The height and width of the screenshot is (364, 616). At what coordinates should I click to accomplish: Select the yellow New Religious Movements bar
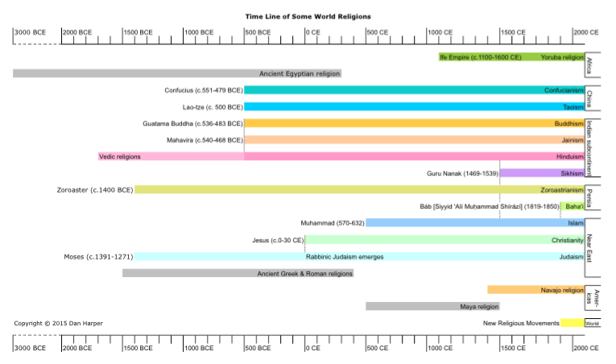pos(572,323)
